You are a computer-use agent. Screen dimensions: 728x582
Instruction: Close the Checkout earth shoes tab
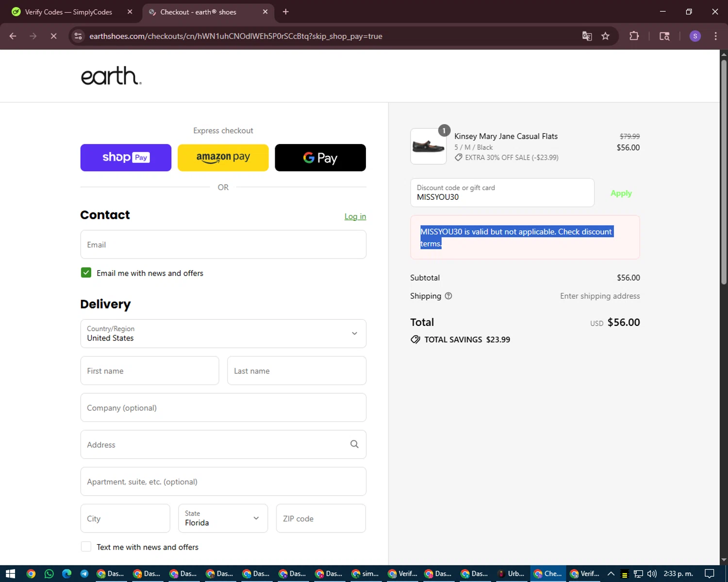tap(265, 12)
